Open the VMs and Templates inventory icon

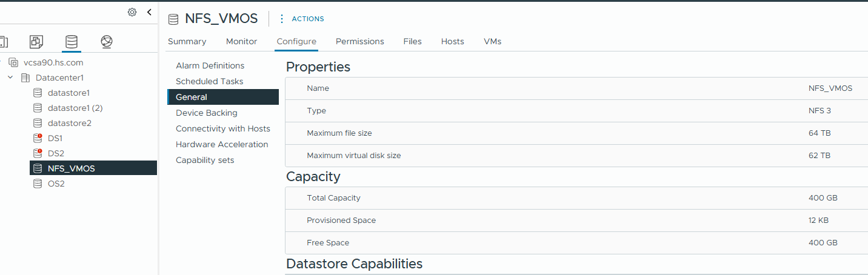click(36, 42)
